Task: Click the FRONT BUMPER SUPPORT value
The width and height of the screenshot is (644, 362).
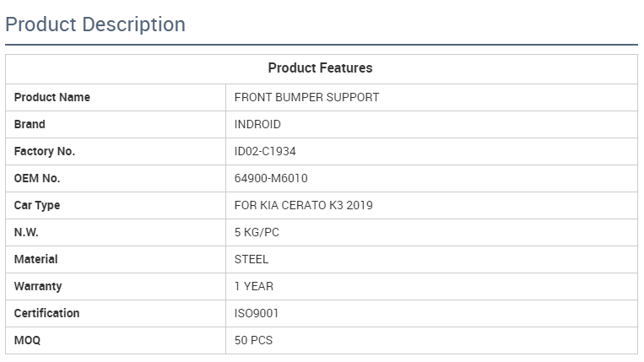Action: 306,97
